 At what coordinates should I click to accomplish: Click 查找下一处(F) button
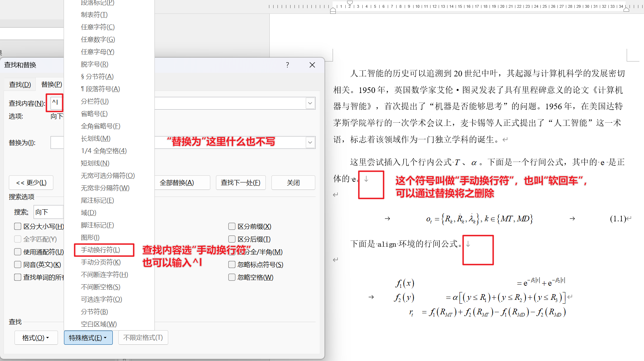click(241, 183)
